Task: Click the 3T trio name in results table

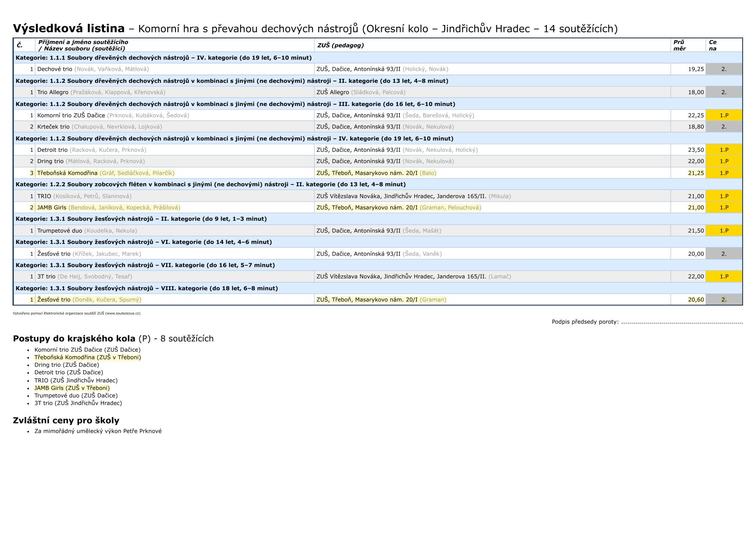Action: tap(46, 277)
